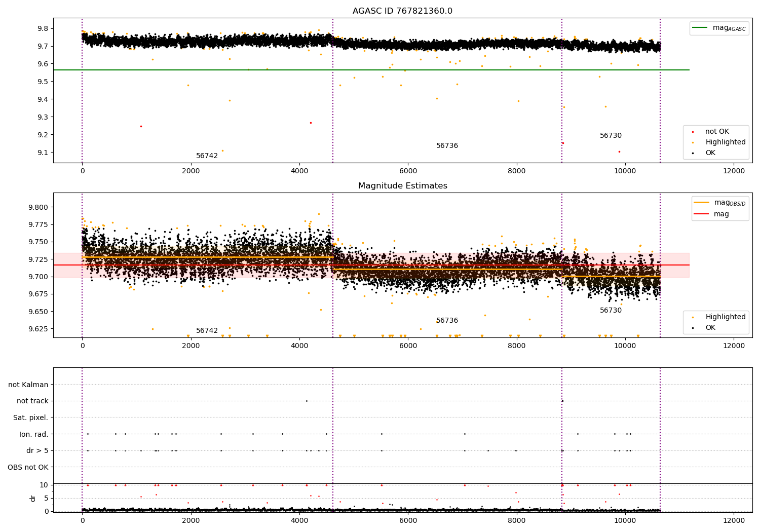Click the 9.675 tick label on the middle plot
760x532 pixels.
[x=38, y=294]
